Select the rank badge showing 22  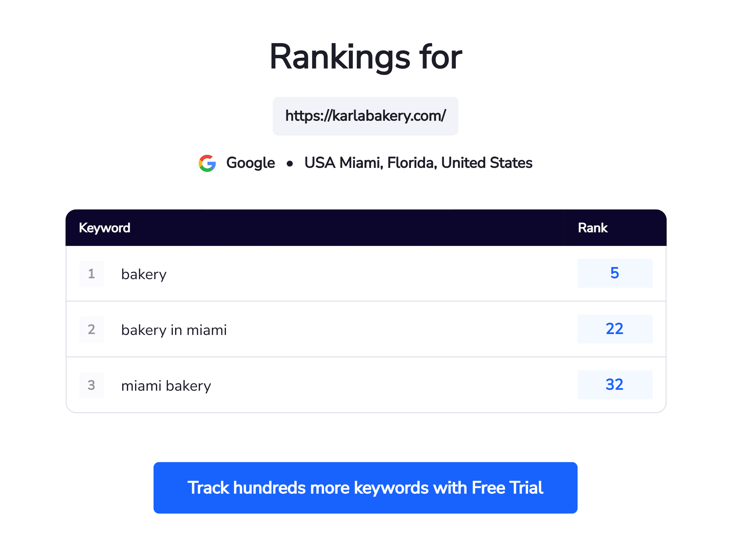615,329
